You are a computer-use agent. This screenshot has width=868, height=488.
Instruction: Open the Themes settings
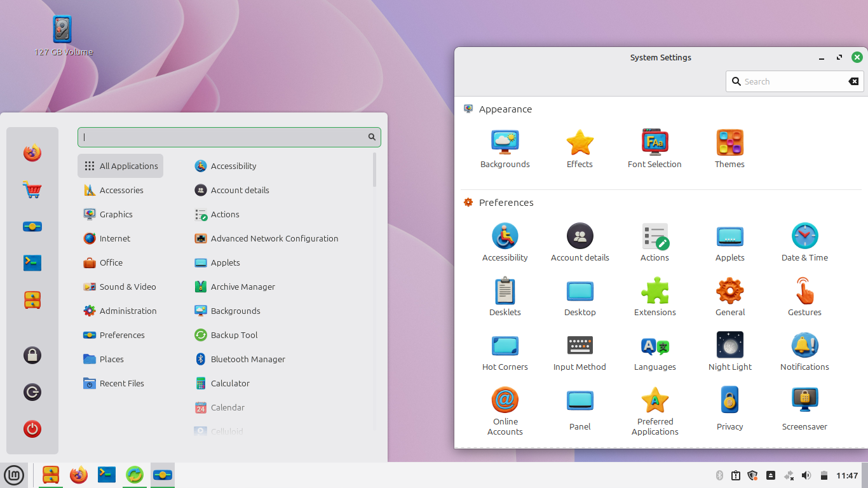tap(729, 149)
